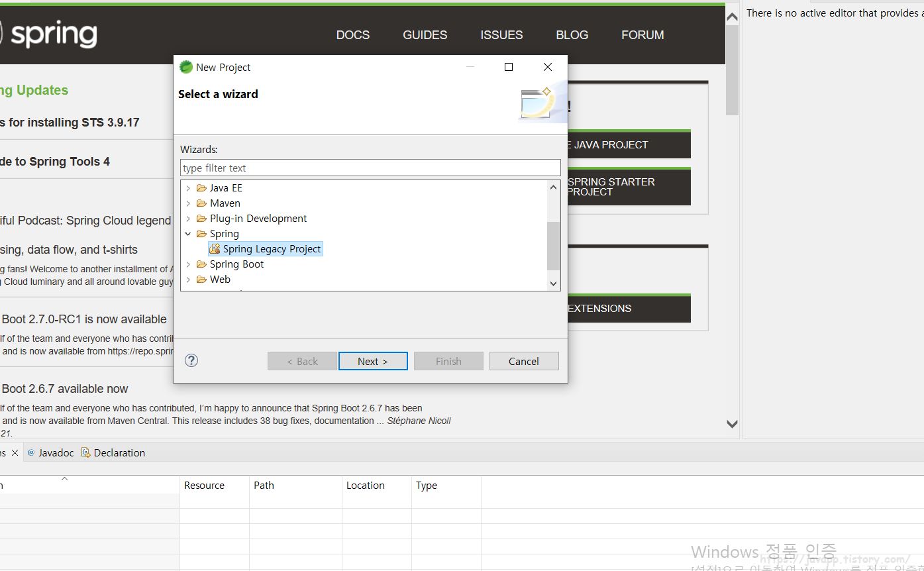
Task: Expand the Maven category
Action: 188,203
